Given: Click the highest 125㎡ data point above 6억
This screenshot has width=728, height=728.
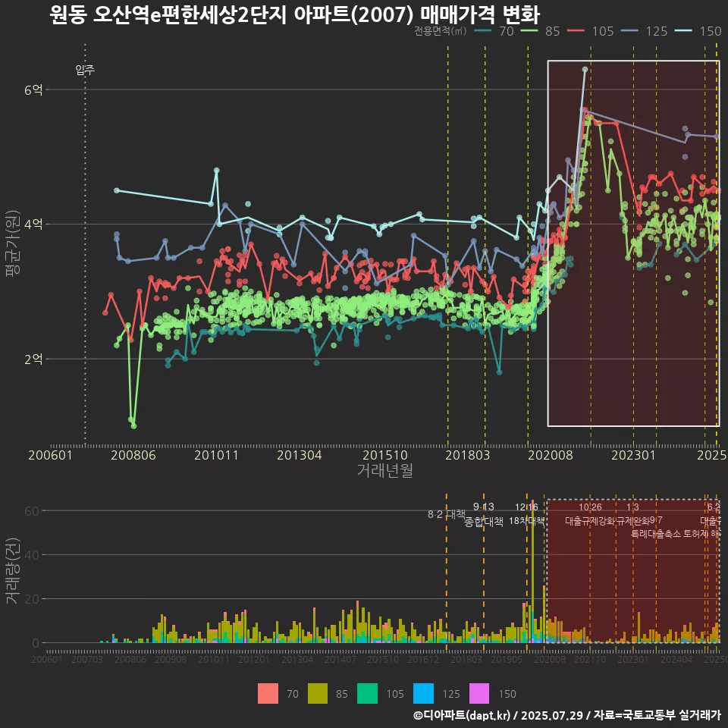Looking at the screenshot, I should 585,69.
